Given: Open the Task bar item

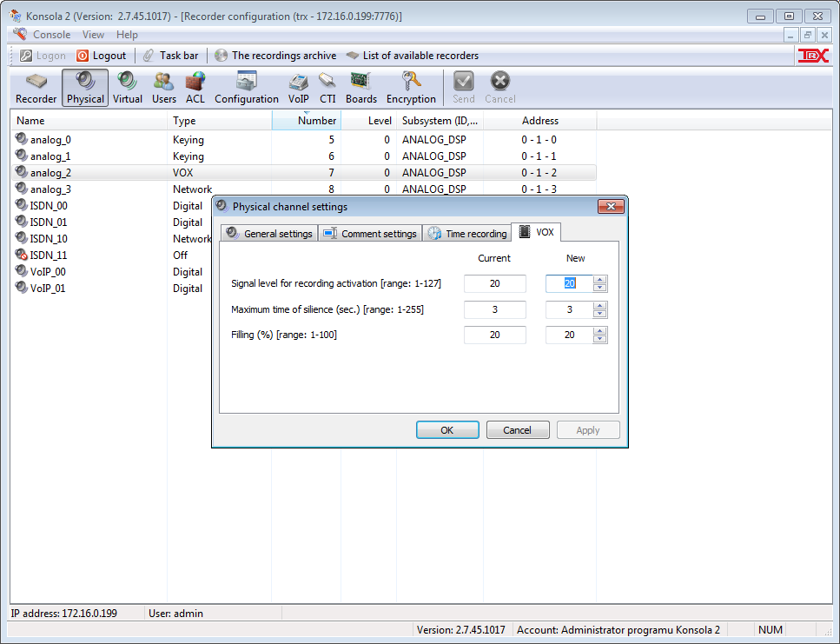Looking at the screenshot, I should pyautogui.click(x=171, y=56).
